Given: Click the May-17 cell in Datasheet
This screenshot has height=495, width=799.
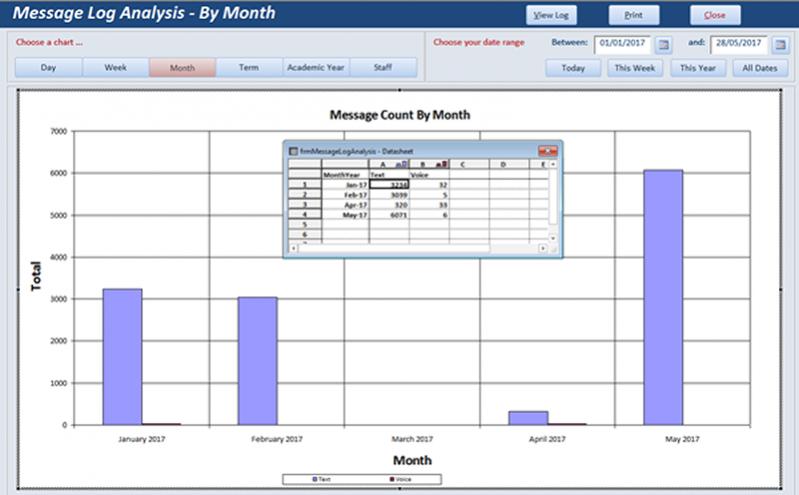Looking at the screenshot, I should coord(345,215).
